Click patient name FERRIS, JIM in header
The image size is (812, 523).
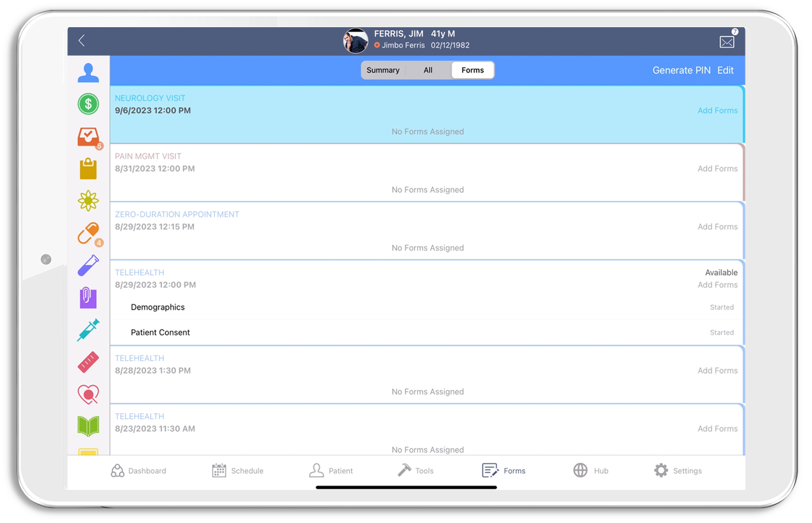point(399,34)
